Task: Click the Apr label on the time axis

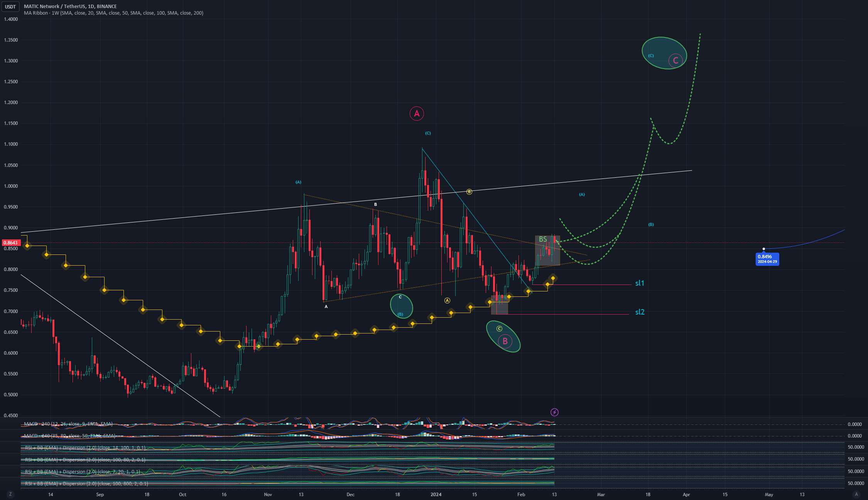Action: [x=686, y=495]
